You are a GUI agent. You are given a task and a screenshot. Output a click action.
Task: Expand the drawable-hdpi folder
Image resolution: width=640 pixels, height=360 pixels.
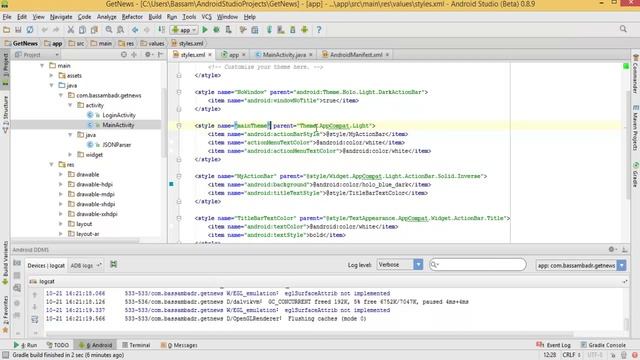[x=61, y=184]
